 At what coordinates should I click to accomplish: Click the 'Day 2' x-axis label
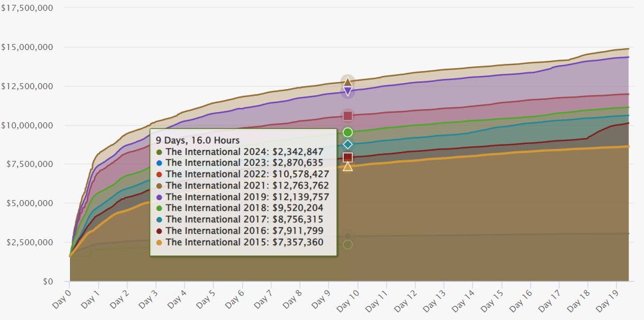[x=118, y=299]
